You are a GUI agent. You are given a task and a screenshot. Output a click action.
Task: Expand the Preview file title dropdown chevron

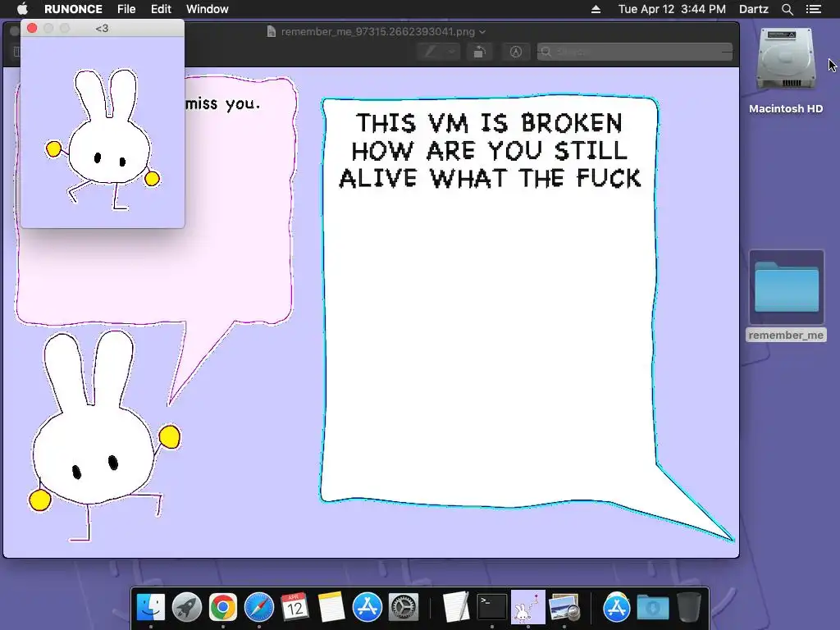[482, 32]
